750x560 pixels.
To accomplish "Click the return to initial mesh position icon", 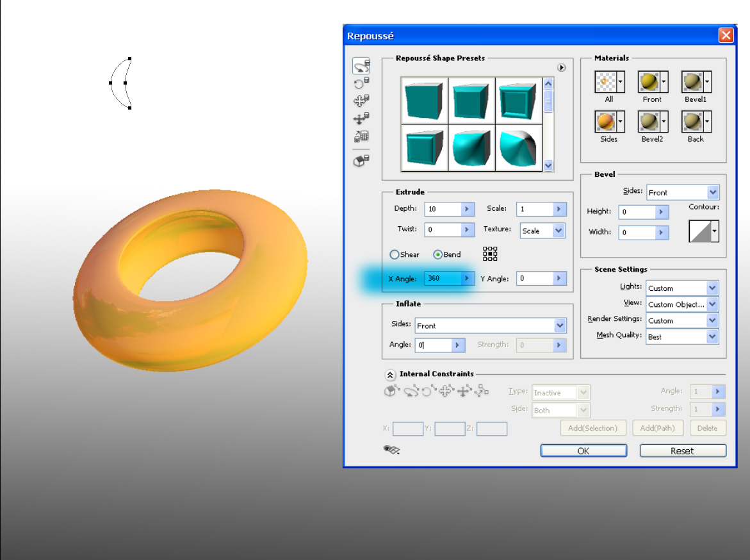I will 361,161.
